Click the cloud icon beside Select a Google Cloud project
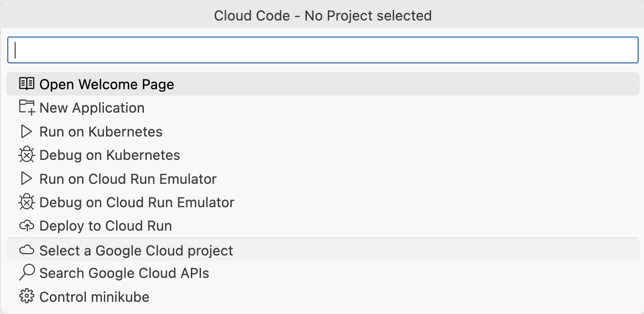The height and width of the screenshot is (314, 644). pyautogui.click(x=27, y=250)
